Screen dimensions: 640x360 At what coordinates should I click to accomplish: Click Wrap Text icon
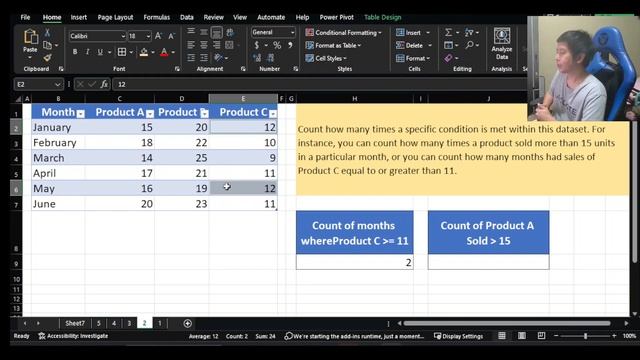(230, 32)
